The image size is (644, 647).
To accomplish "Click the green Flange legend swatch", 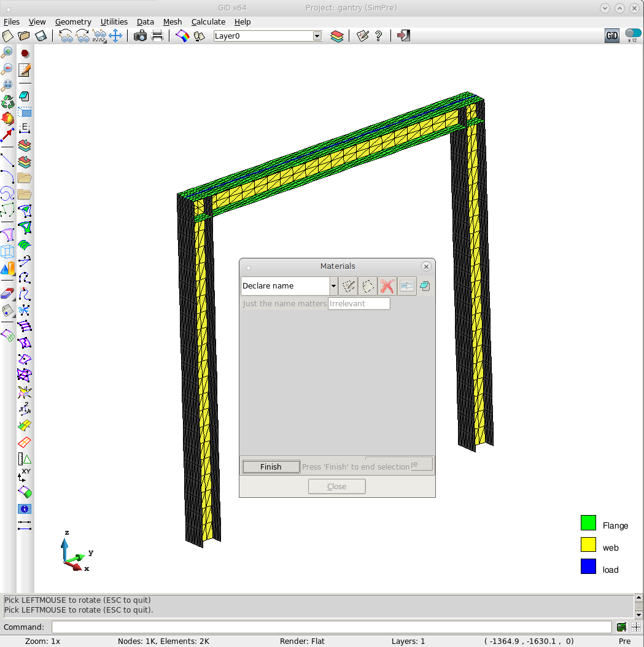I will 588,523.
